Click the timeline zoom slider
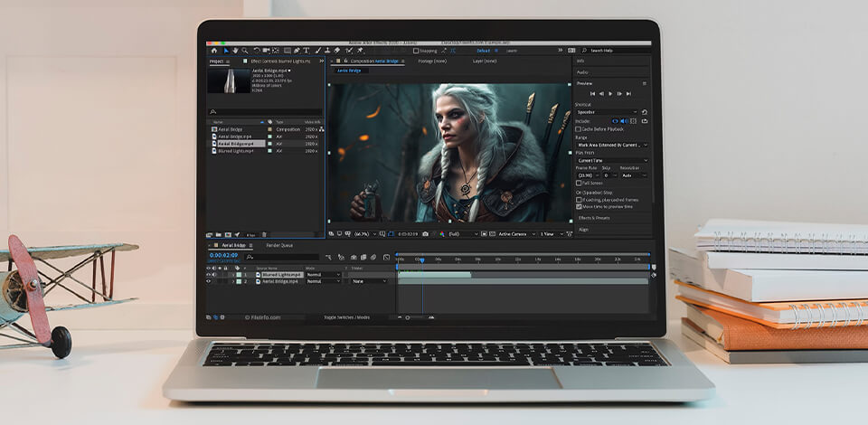Screen dimensions: 868x425 point(407,317)
